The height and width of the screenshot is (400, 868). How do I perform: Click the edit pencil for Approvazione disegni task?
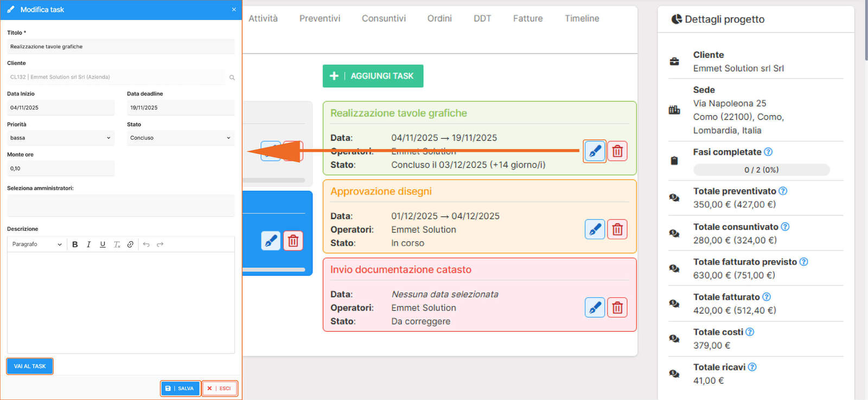coord(595,229)
